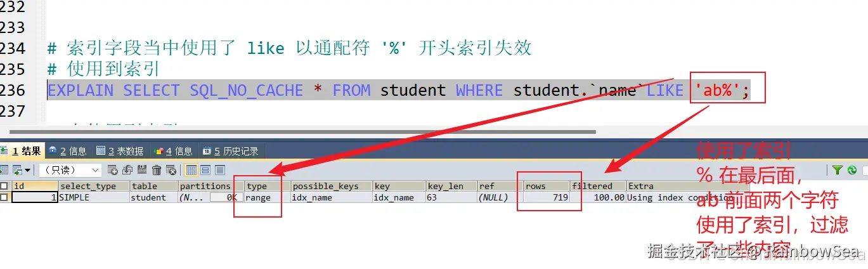The width and height of the screenshot is (868, 269).
Task: Switch to the 1 结果 tab
Action: point(22,151)
